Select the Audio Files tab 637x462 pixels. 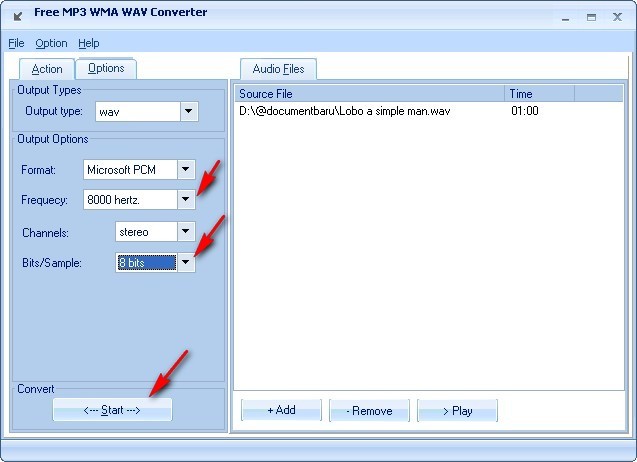278,69
